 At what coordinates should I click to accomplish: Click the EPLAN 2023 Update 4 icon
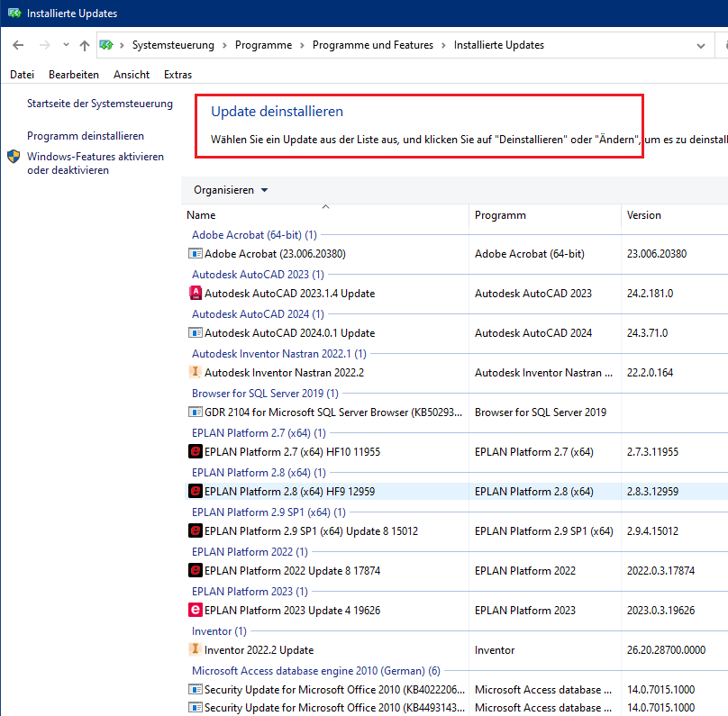[195, 610]
